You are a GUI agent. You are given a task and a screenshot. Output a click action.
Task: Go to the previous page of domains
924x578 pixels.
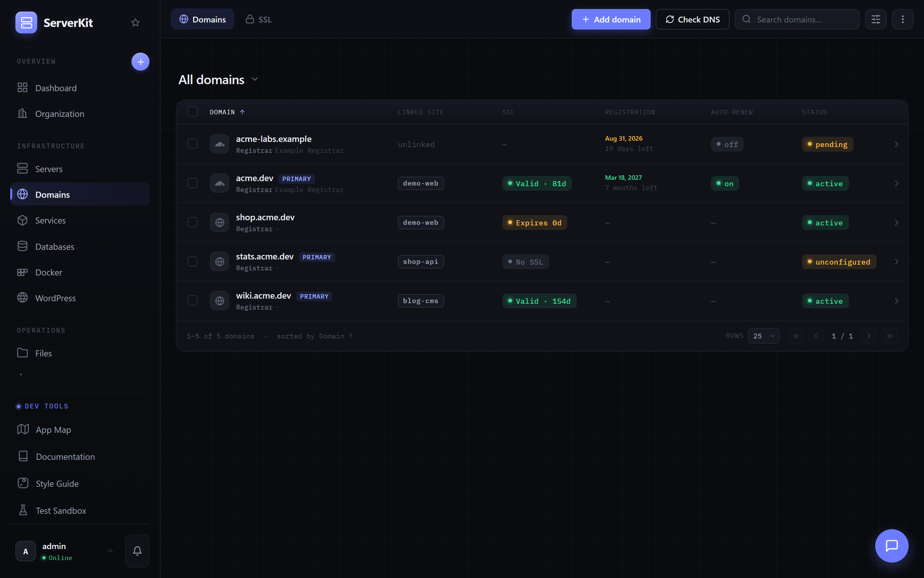click(816, 336)
